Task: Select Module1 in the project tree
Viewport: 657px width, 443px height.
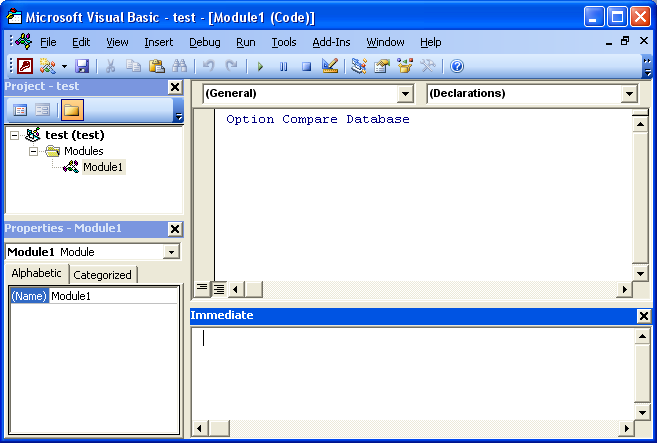Action: (103, 167)
